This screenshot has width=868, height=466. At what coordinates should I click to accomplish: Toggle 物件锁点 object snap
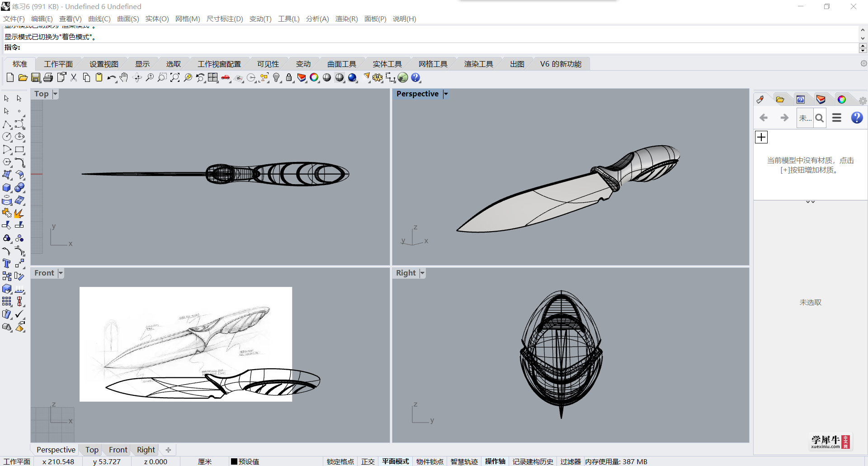(x=429, y=461)
